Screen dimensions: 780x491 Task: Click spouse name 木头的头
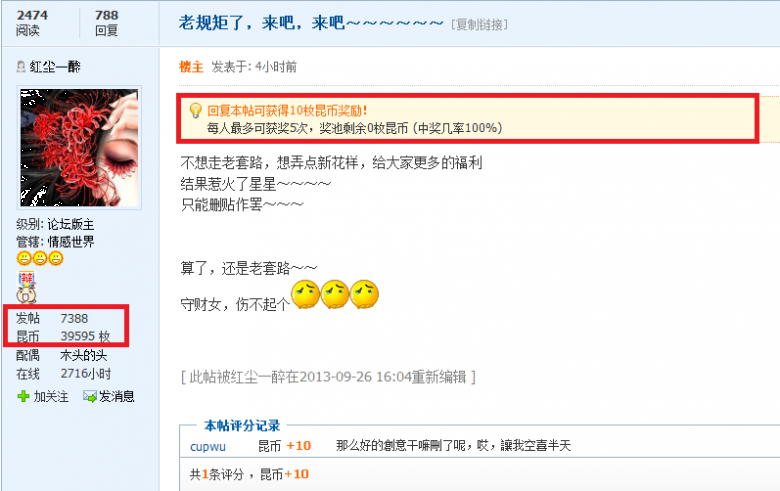[x=84, y=355]
